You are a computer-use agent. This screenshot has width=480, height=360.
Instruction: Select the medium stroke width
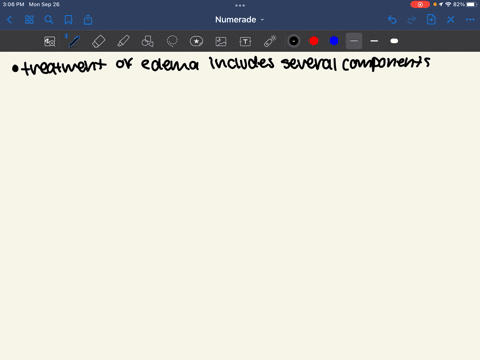click(374, 41)
